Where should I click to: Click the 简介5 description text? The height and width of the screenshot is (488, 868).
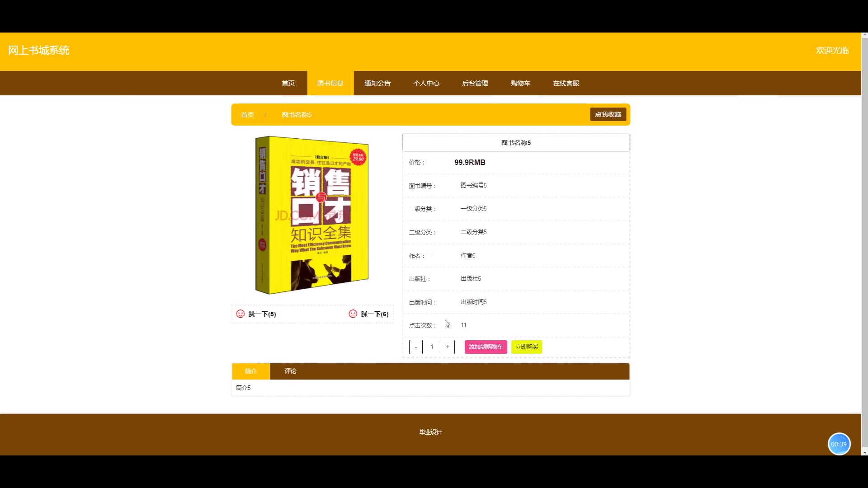tap(243, 388)
